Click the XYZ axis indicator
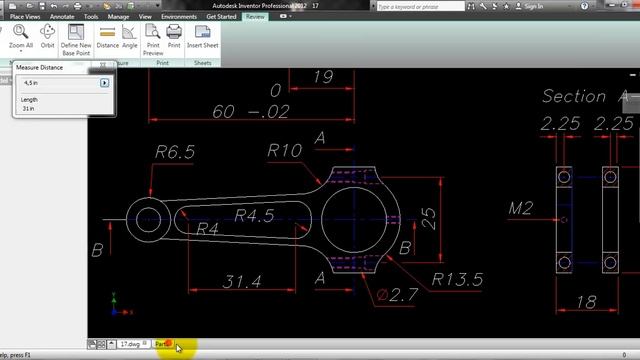Viewport: 640px width, 360px height. [121, 304]
